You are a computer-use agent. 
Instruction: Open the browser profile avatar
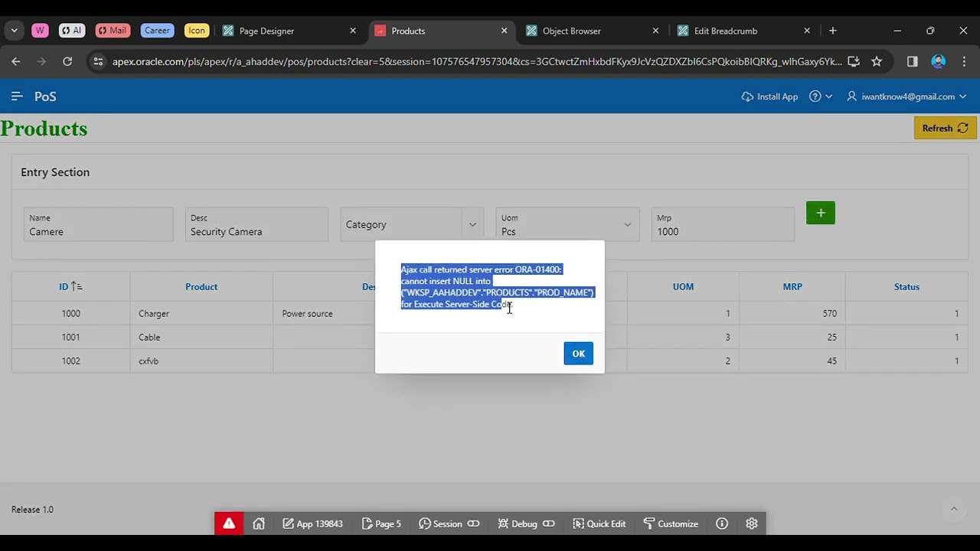[x=938, y=61]
